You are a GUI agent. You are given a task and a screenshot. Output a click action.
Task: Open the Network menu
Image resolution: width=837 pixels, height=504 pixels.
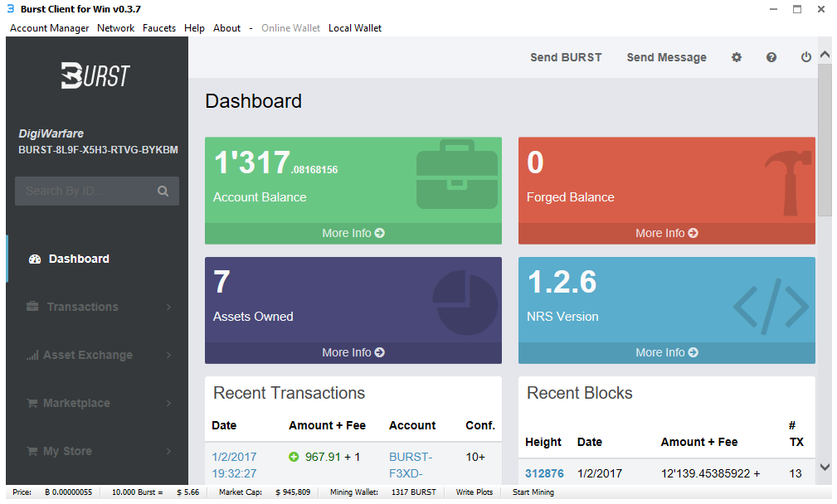click(116, 28)
